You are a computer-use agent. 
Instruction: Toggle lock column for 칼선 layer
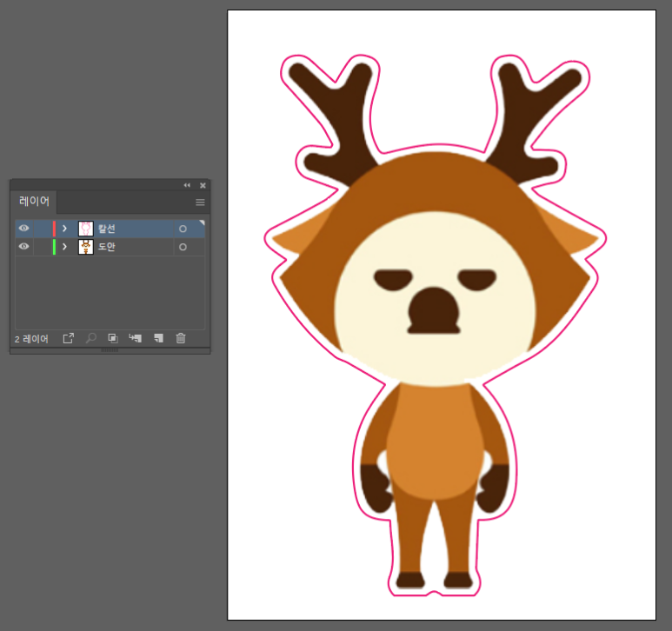[42, 229]
